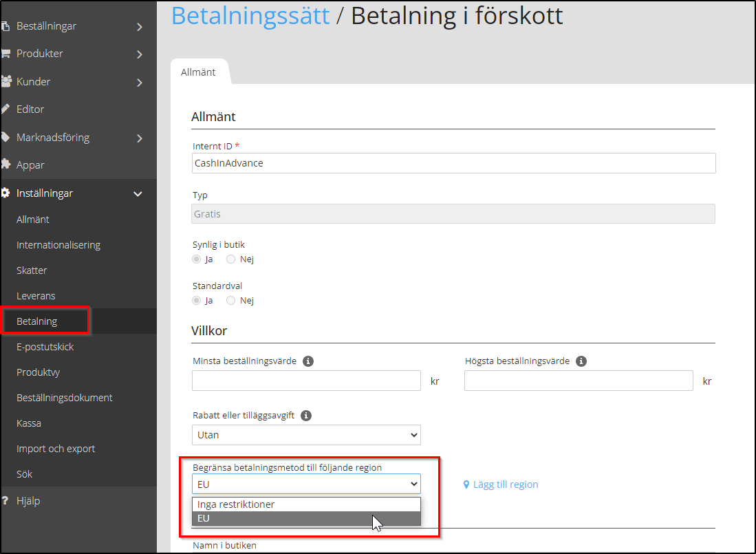Collapse the Inställningar sidebar section
This screenshot has height=554, width=756.
[x=138, y=194]
